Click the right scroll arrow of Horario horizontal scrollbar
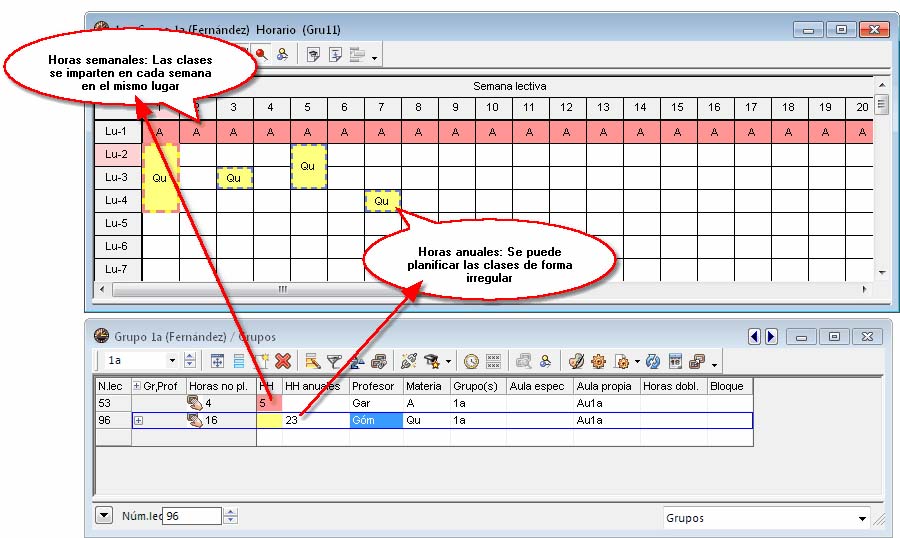 864,289
